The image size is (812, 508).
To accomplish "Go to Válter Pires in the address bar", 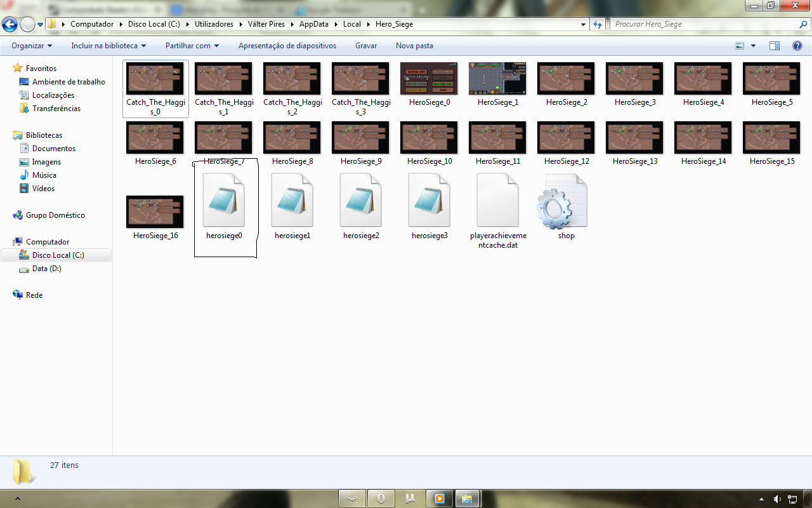I will (x=266, y=24).
